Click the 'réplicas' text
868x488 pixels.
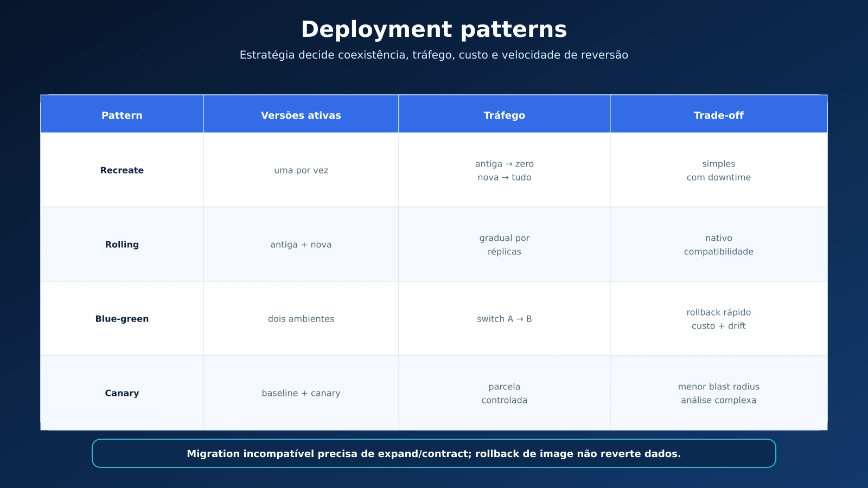click(x=505, y=252)
